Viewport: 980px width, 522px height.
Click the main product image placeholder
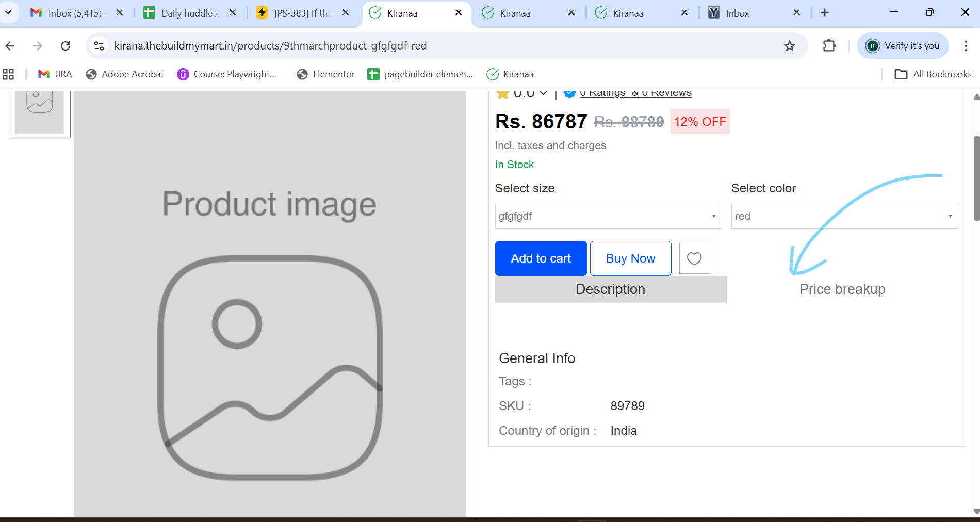(270, 304)
